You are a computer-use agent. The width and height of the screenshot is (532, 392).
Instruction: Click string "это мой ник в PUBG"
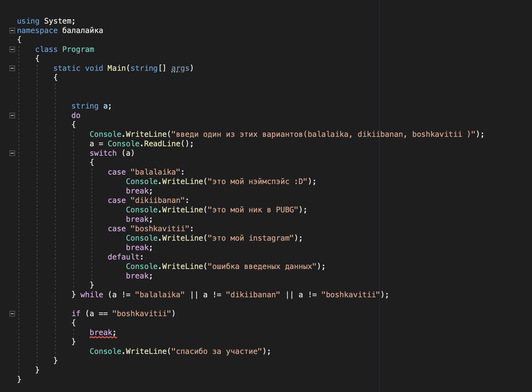click(x=253, y=210)
